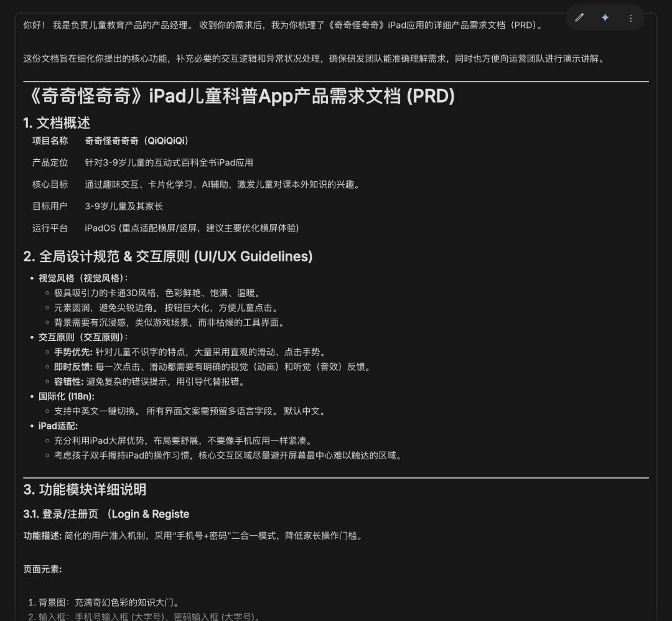Click the bold label 功能描述:

42,536
